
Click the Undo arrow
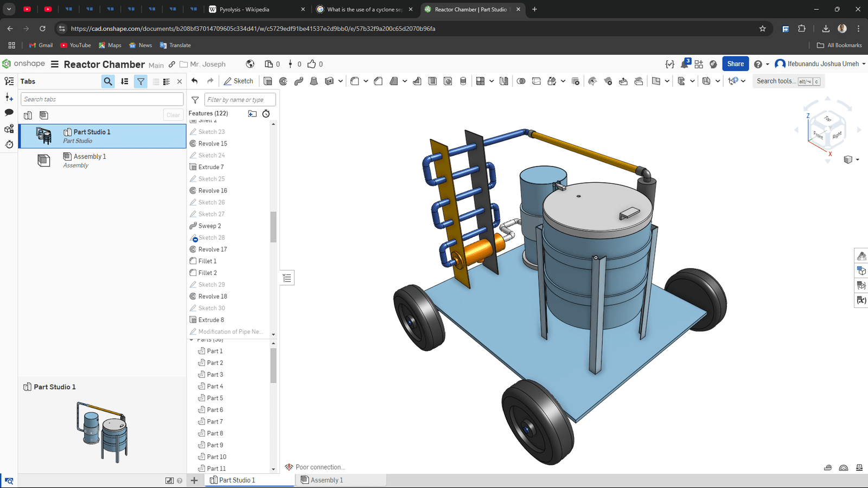pyautogui.click(x=195, y=81)
